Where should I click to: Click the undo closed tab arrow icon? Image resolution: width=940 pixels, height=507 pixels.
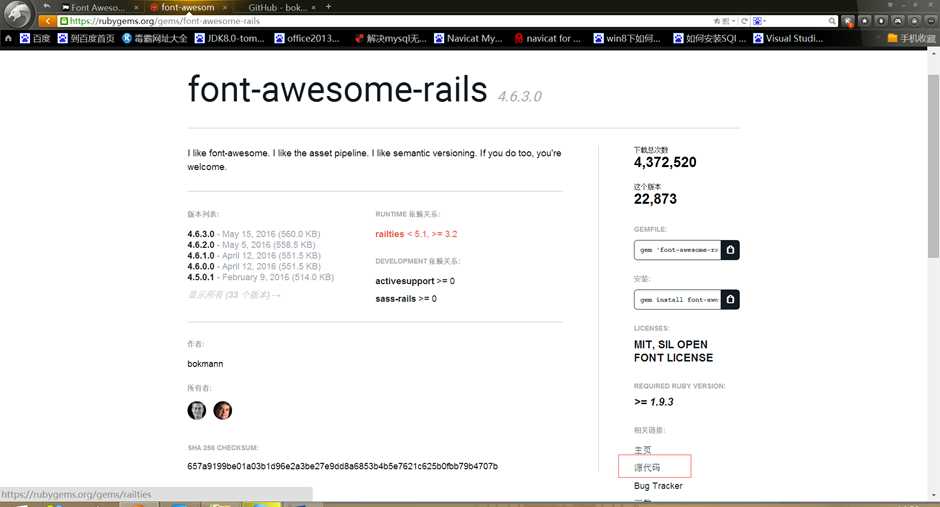click(x=47, y=6)
